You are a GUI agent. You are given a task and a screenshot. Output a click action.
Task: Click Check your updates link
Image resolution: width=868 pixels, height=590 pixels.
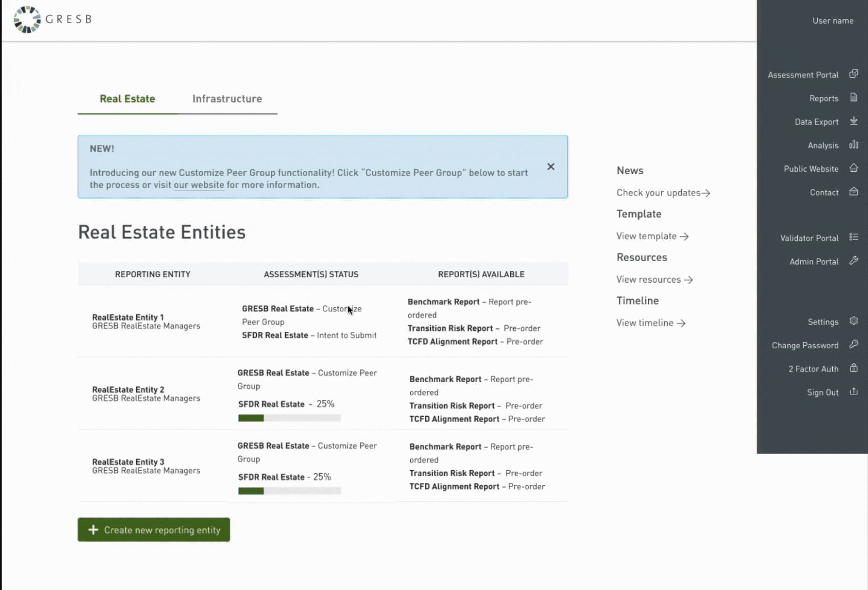663,193
